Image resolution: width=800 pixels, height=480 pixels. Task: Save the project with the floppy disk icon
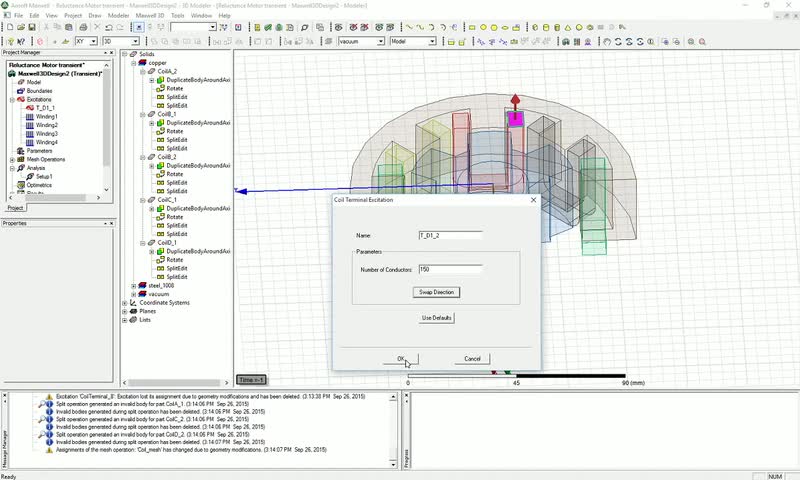tap(32, 27)
